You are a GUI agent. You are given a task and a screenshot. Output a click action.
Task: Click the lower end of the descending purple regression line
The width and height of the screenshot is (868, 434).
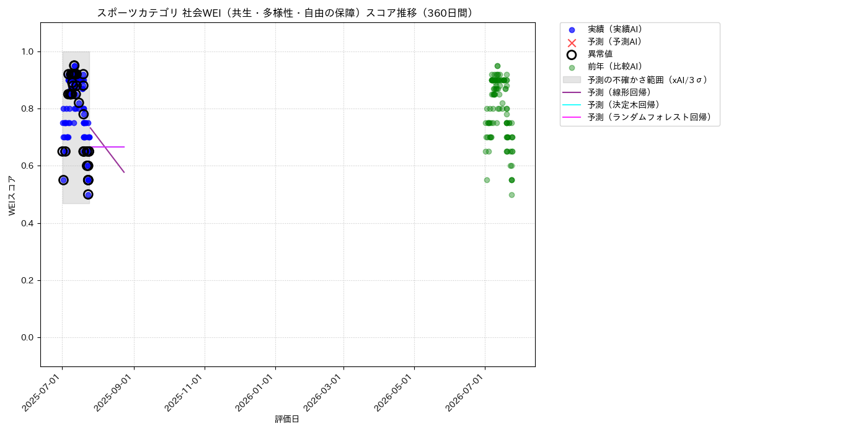coord(124,172)
